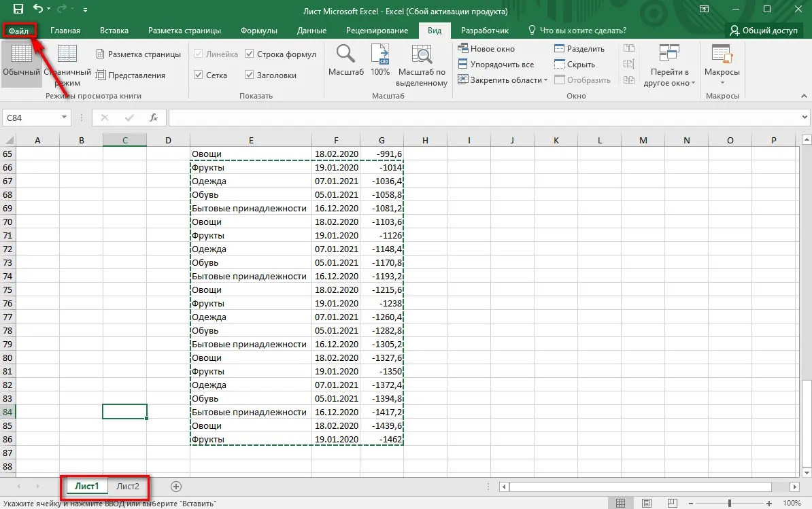Switch to the Лист2 sheet tab

[127, 487]
